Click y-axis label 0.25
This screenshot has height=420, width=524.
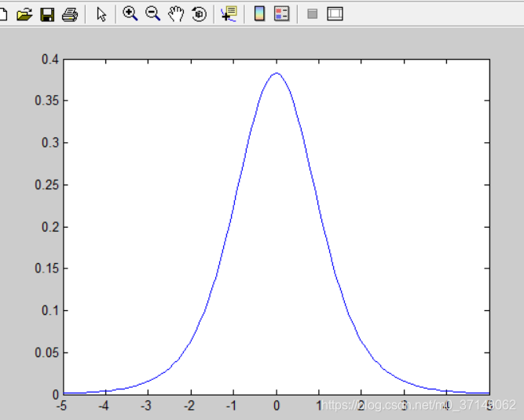click(x=47, y=184)
